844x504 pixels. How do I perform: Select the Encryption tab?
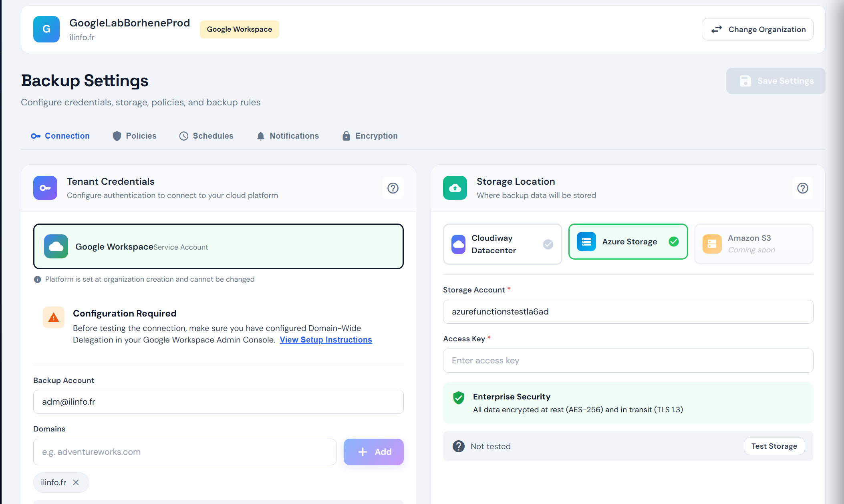pos(370,136)
